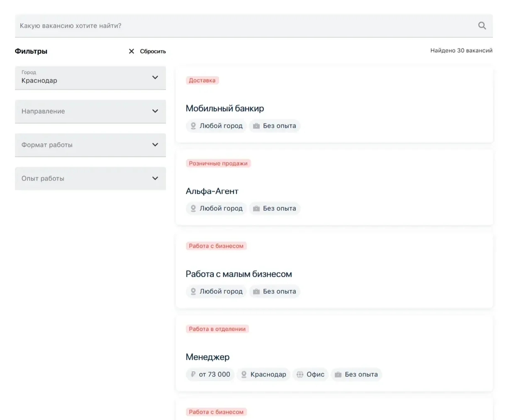Open the Альфа-Агент vacancy
This screenshot has height=420, width=509.
[212, 191]
